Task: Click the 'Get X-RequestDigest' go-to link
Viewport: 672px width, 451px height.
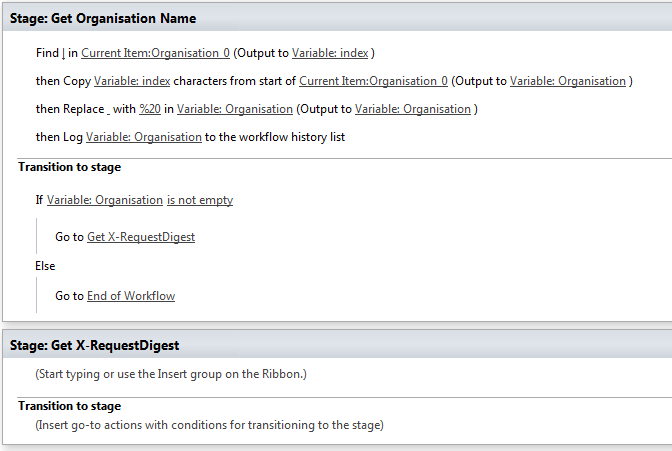Action: (x=141, y=237)
